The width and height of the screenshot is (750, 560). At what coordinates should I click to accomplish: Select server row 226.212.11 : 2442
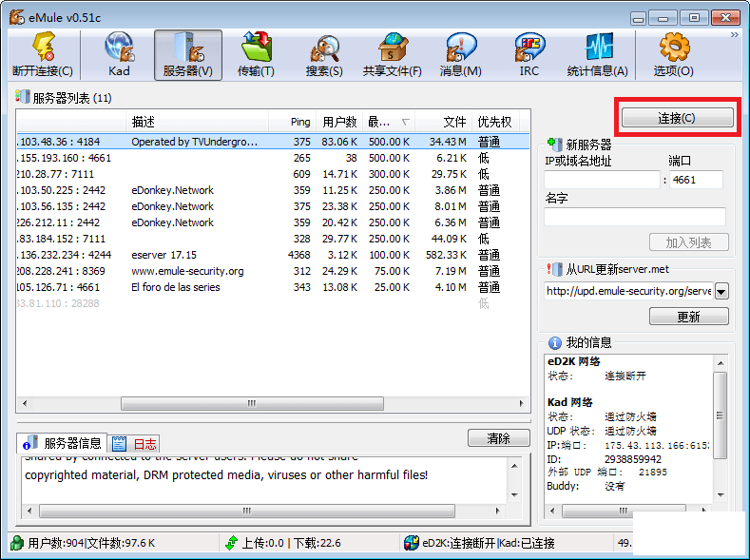273,222
